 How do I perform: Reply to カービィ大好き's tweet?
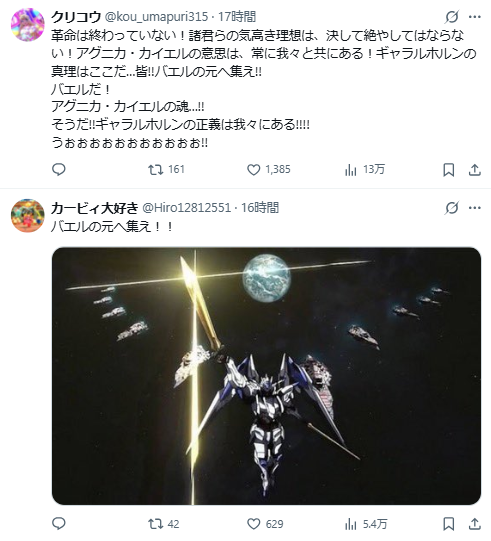point(59,524)
